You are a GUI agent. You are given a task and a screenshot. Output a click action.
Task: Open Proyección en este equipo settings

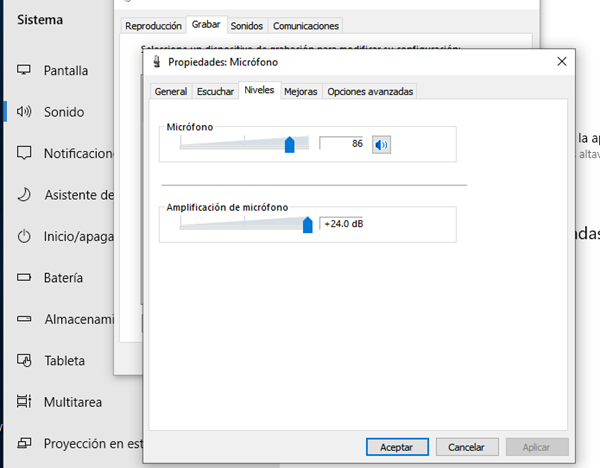tap(93, 444)
